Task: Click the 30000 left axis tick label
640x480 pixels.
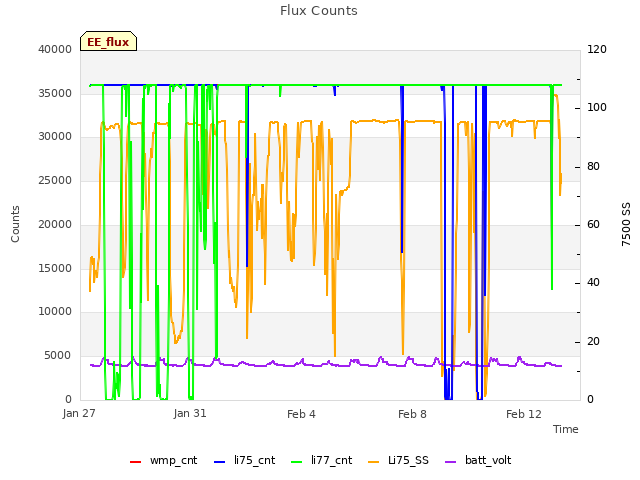Action: click(55, 137)
